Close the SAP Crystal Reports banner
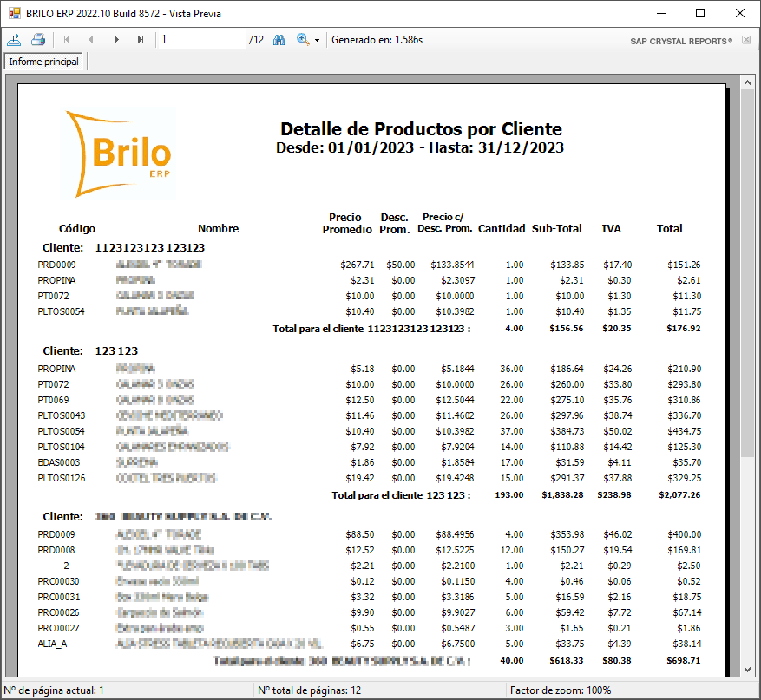 (x=747, y=39)
